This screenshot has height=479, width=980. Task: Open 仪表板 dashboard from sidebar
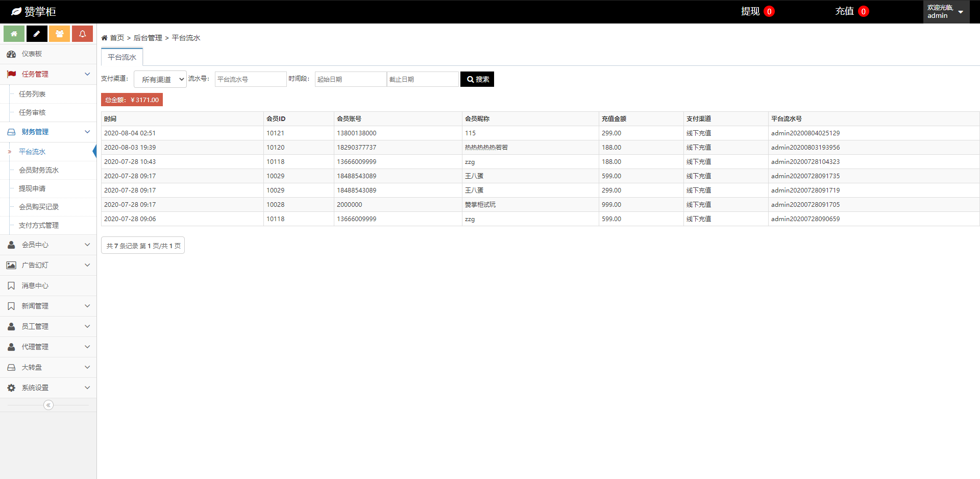click(32, 54)
